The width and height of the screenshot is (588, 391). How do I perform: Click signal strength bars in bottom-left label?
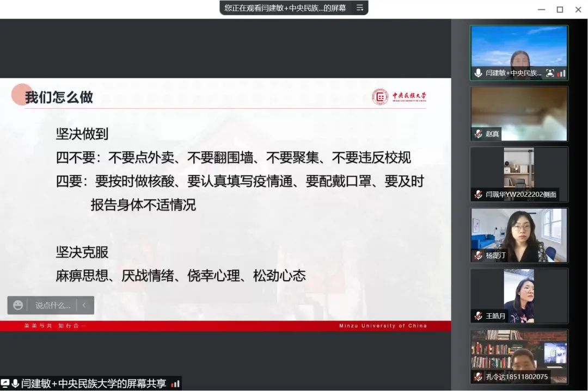click(175, 383)
